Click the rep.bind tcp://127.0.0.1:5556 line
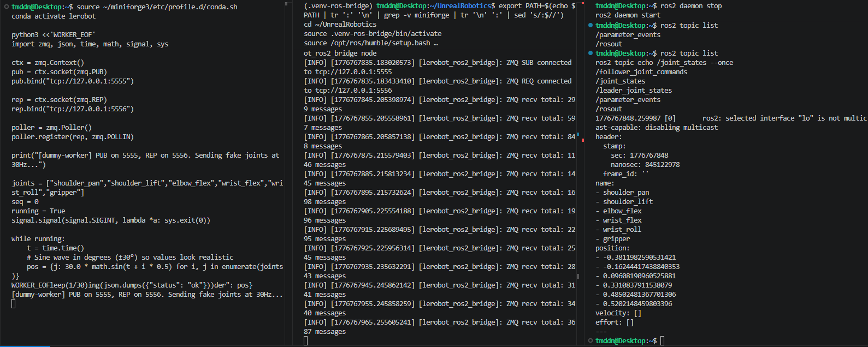The height and width of the screenshot is (347, 868). tap(73, 109)
